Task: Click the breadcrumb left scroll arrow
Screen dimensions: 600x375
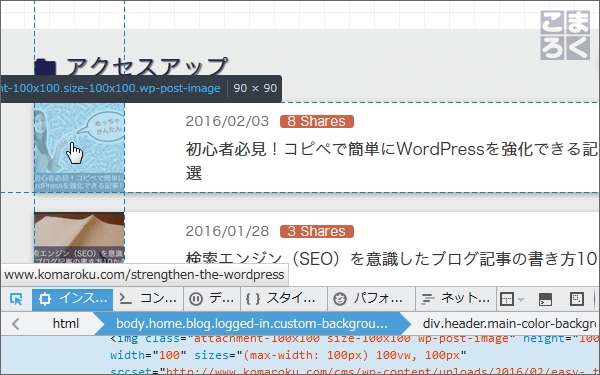Action: (15, 324)
